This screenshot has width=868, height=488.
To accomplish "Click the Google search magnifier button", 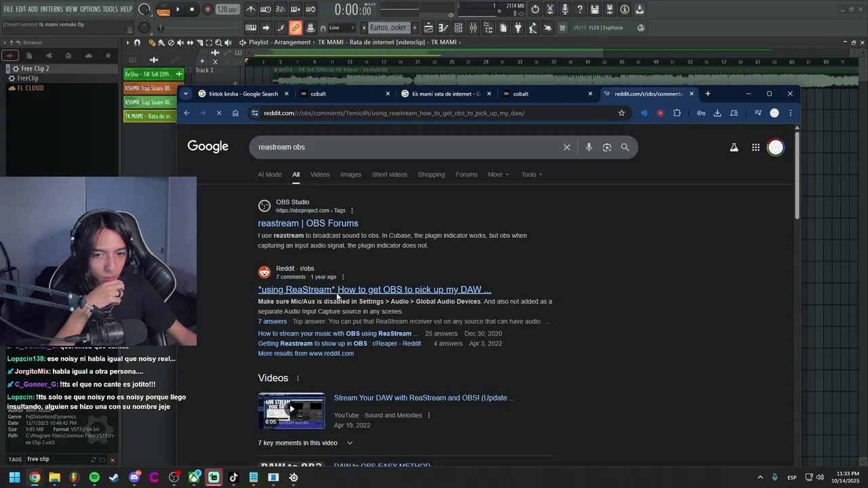I will [625, 147].
